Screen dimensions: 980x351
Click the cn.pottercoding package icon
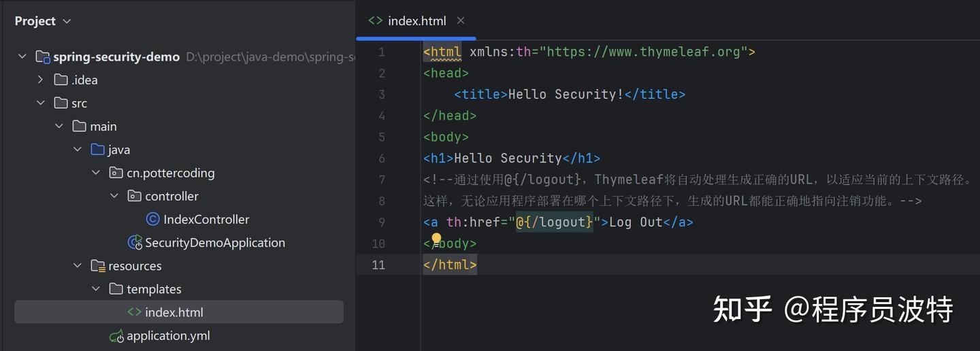click(x=116, y=173)
